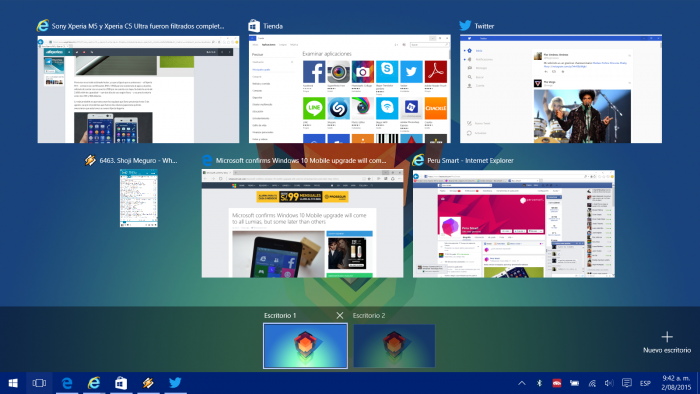The image size is (700, 394).
Task: Open Microsoft Edge from the taskbar
Action: [67, 383]
